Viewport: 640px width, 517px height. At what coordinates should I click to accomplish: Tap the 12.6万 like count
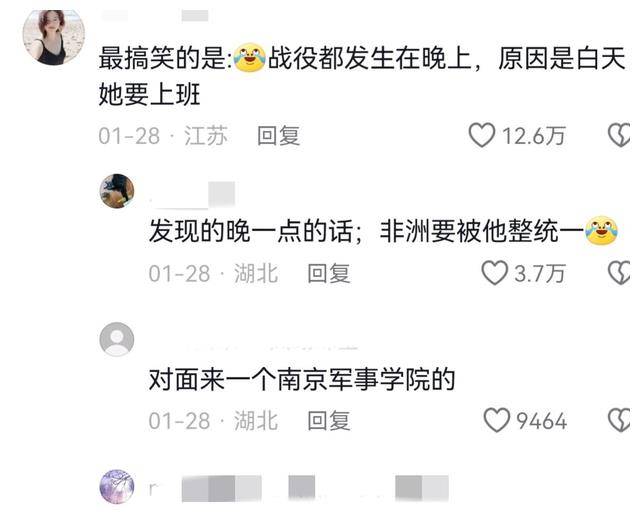point(534,135)
